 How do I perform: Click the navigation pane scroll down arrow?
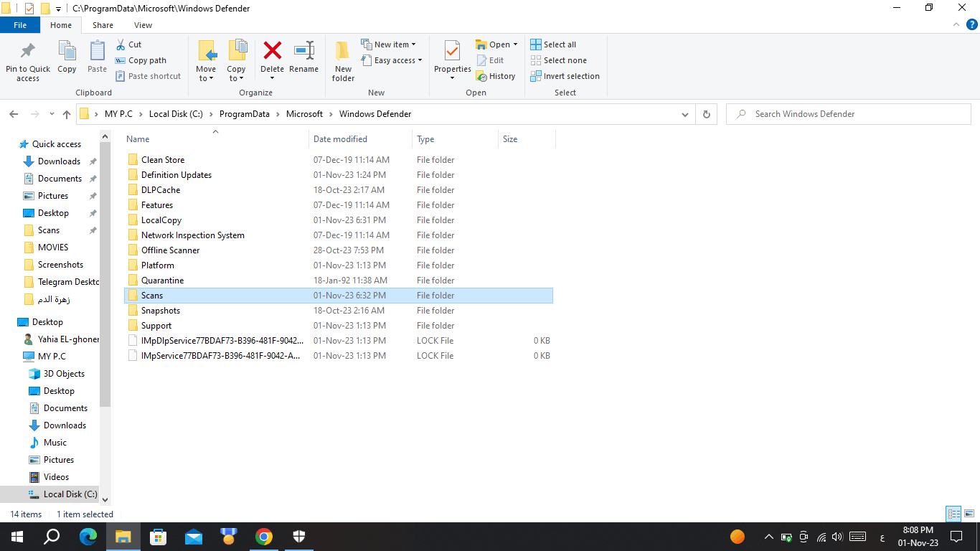(105, 499)
